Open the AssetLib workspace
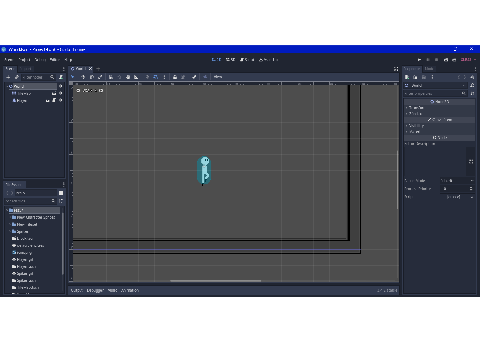 tap(269, 60)
